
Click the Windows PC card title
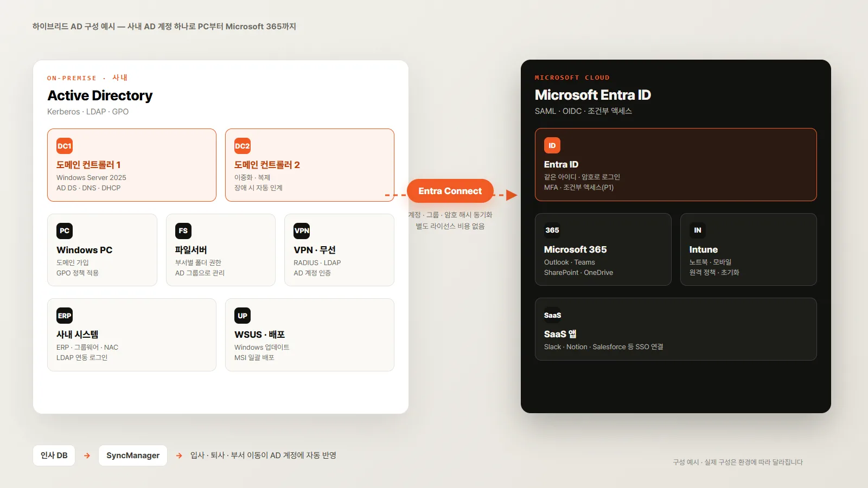(x=85, y=250)
